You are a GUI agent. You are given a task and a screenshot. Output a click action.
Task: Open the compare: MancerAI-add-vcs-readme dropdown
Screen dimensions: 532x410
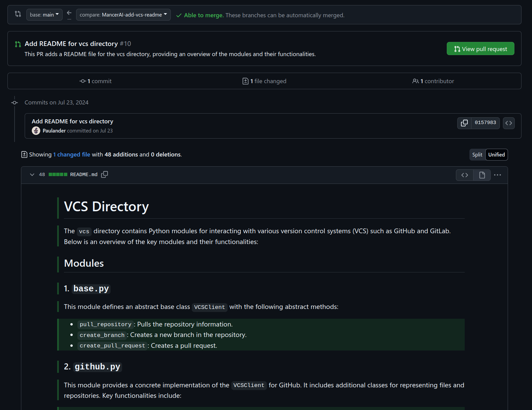[x=123, y=15]
